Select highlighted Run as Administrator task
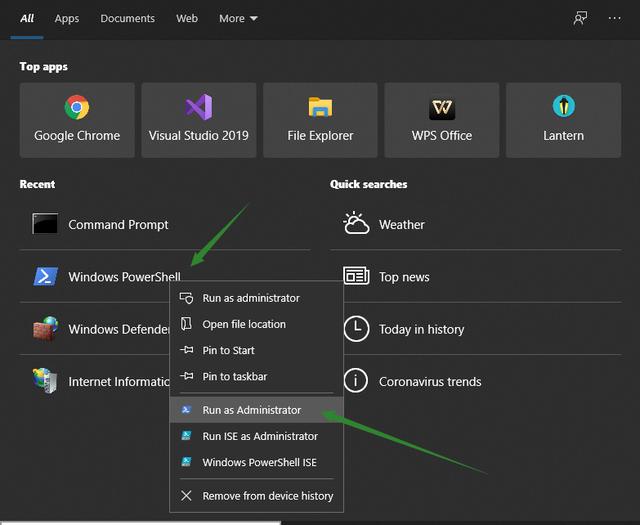The image size is (640, 525). [x=256, y=409]
